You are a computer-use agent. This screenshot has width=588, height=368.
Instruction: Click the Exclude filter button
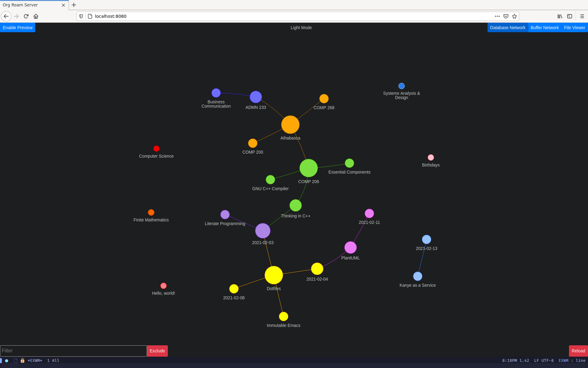pyautogui.click(x=157, y=351)
